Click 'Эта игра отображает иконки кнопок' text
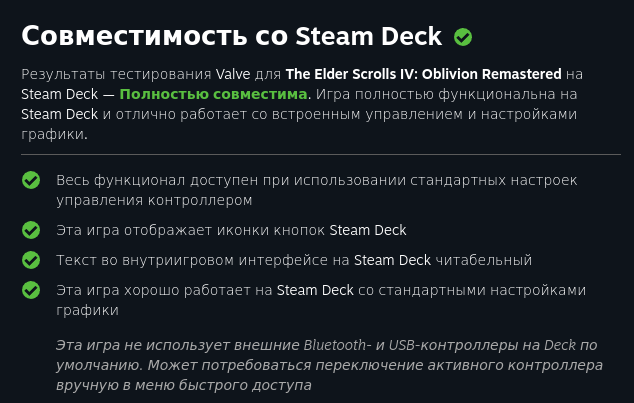This screenshot has height=403, width=634. tap(190, 230)
